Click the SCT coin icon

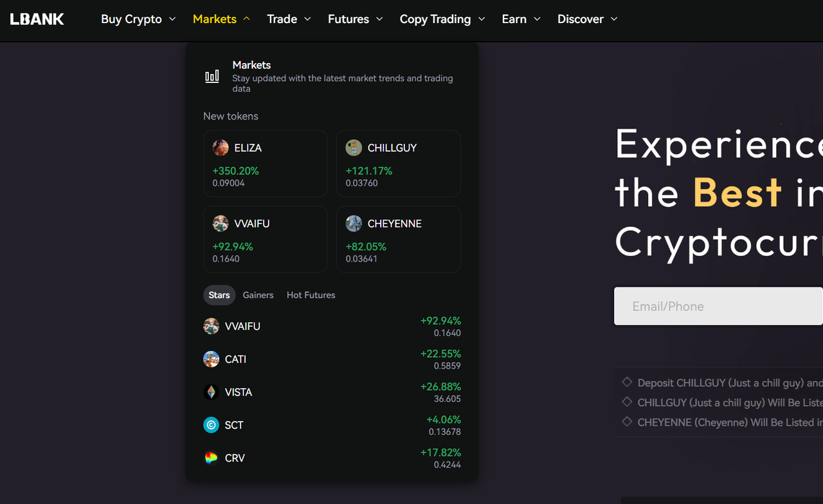point(211,425)
